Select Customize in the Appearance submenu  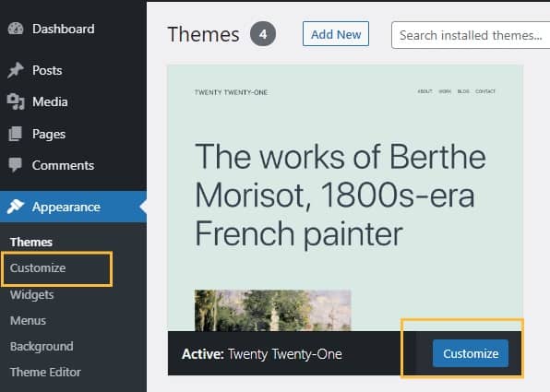pos(38,267)
